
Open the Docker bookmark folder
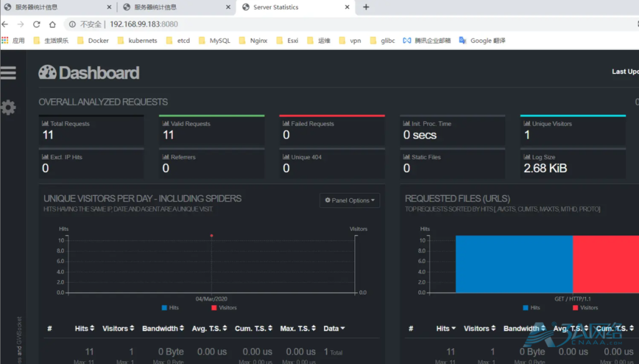coord(92,41)
